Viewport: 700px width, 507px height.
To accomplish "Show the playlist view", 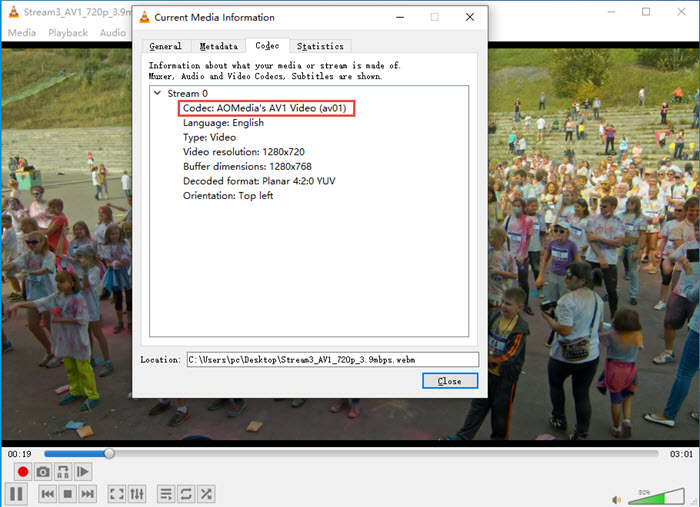I will 166,494.
